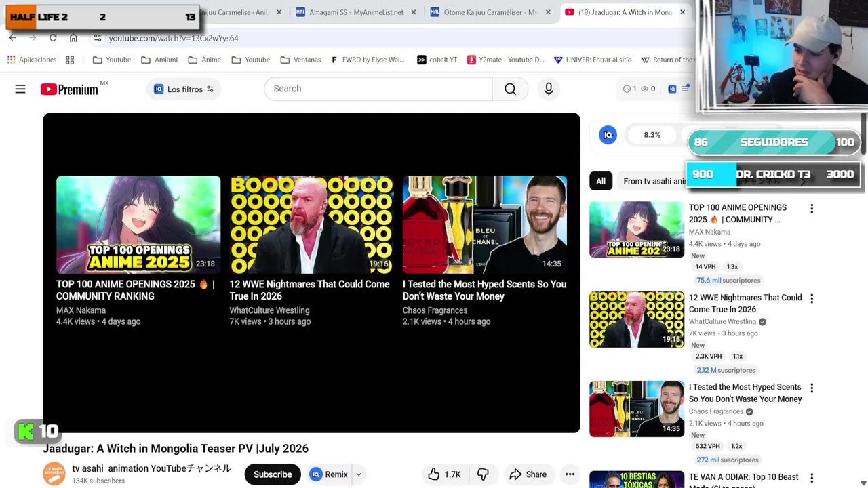Open the Amiami bookmarks folder
The width and height of the screenshot is (868, 488).
tap(159, 60)
